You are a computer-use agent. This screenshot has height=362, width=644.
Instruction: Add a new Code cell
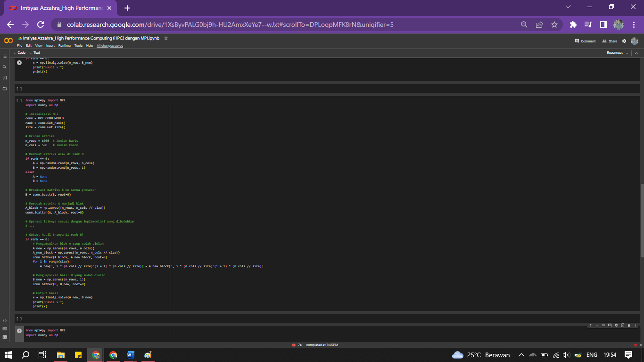click(x=20, y=53)
